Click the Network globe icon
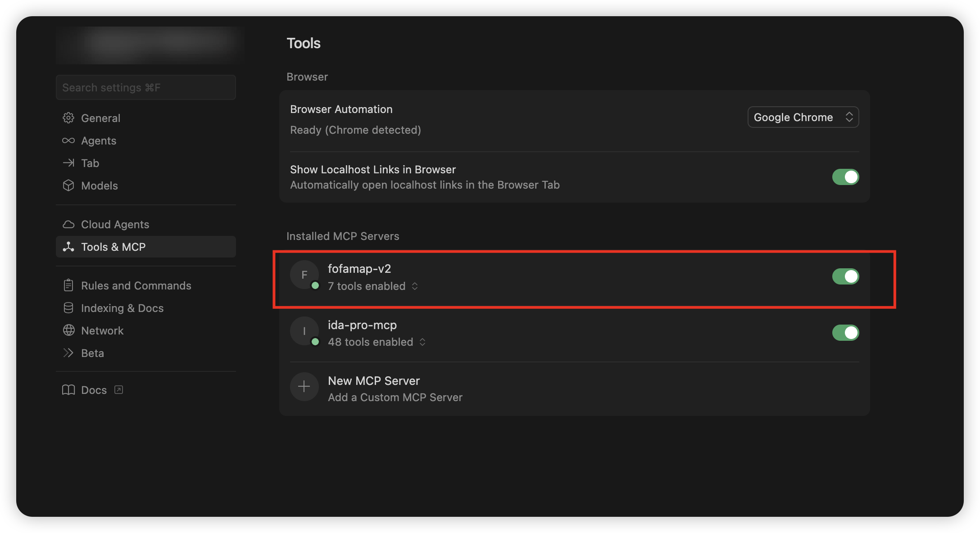The image size is (980, 533). click(x=68, y=330)
